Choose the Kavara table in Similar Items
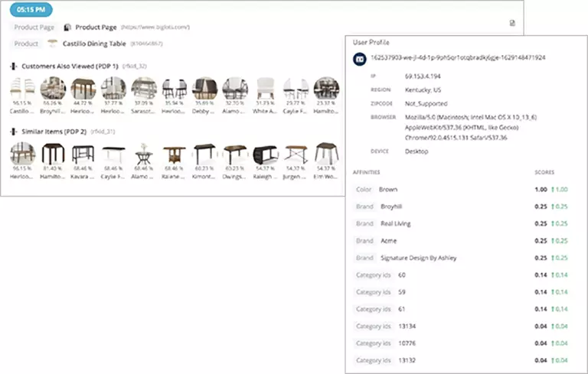The width and height of the screenshot is (588, 374). pos(83,154)
